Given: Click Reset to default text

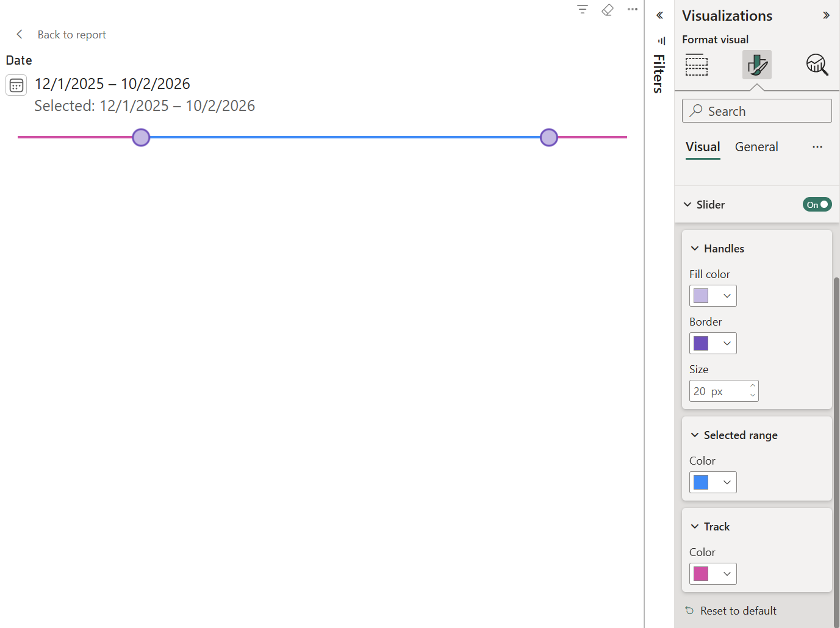Looking at the screenshot, I should point(738,610).
